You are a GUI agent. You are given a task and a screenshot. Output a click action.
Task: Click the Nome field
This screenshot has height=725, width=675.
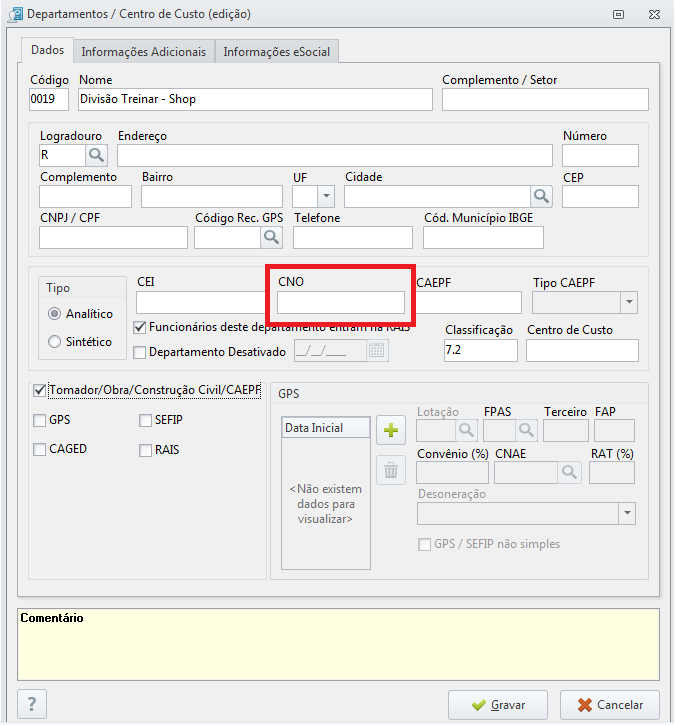pyautogui.click(x=255, y=99)
